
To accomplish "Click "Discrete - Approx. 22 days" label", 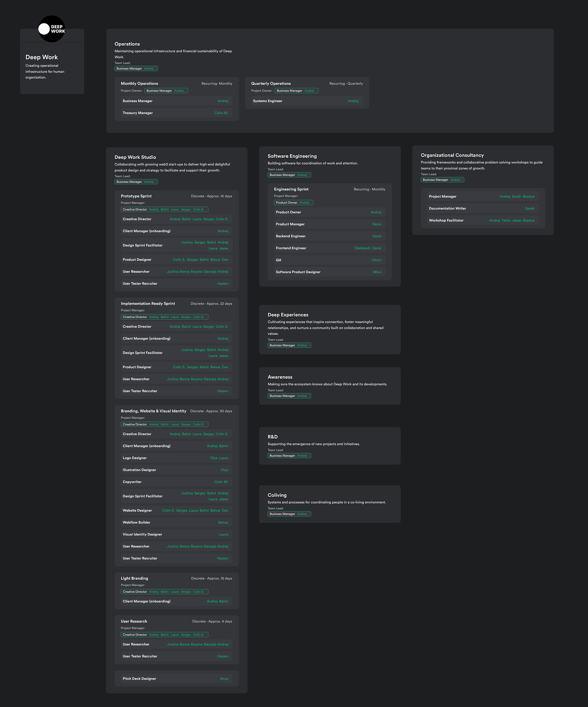I will tap(211, 304).
